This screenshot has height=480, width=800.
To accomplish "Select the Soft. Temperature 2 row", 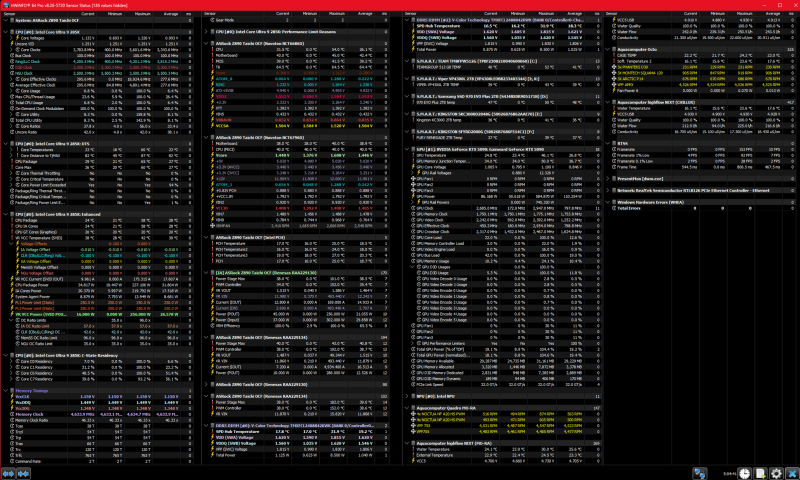I will (x=702, y=61).
